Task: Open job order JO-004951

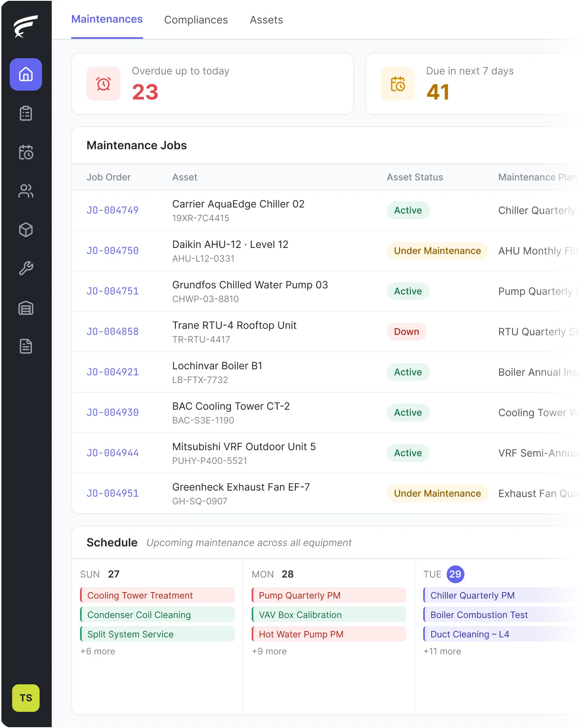Action: tap(113, 493)
